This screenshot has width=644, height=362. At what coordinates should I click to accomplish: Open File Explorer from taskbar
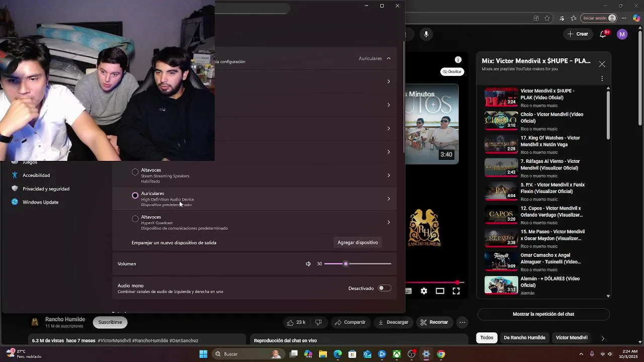323,354
